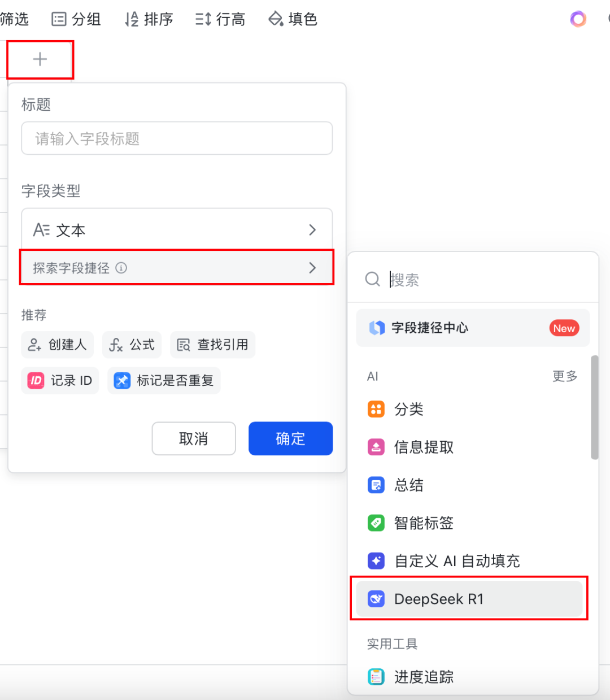Open the 总结 summary AI shortcut

tap(408, 485)
